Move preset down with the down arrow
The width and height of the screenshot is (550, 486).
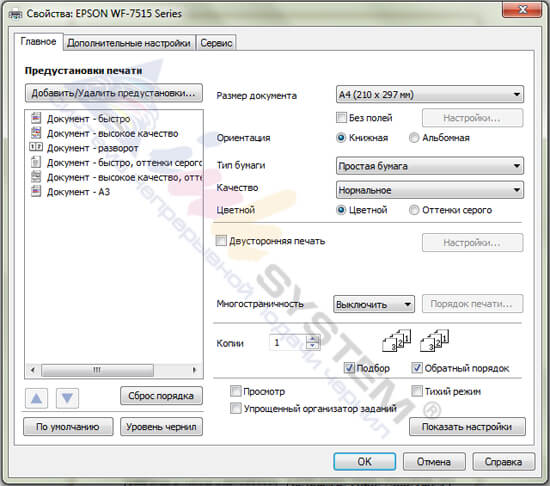point(67,399)
